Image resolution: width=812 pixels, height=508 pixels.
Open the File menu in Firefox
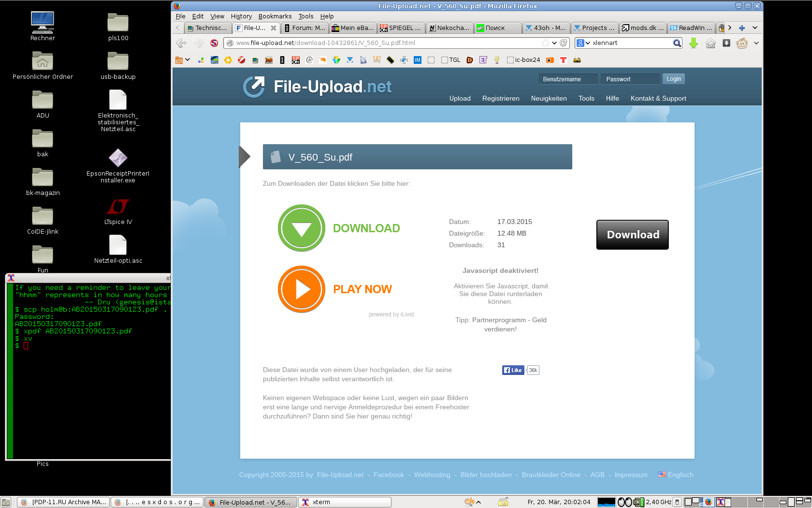pos(181,16)
